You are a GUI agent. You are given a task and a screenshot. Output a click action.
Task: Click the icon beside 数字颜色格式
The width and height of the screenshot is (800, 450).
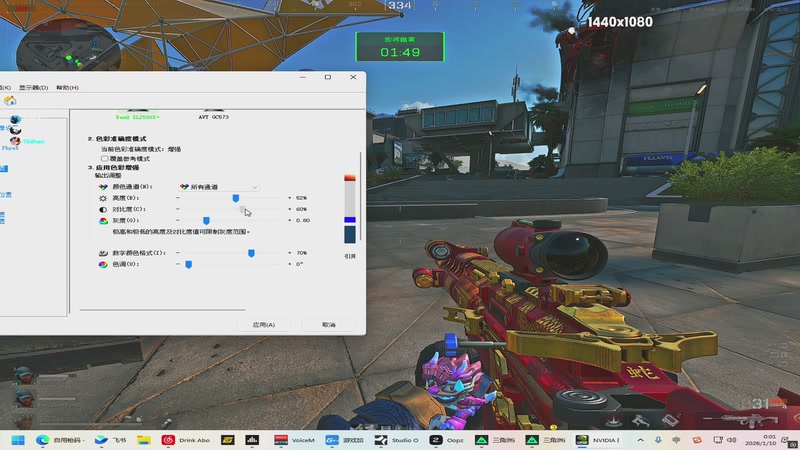pos(103,253)
